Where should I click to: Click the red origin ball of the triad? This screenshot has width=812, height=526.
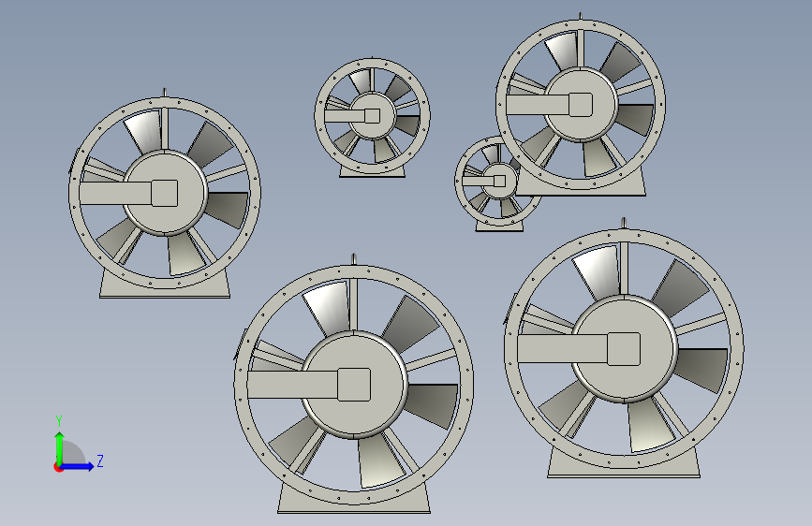[x=58, y=467]
